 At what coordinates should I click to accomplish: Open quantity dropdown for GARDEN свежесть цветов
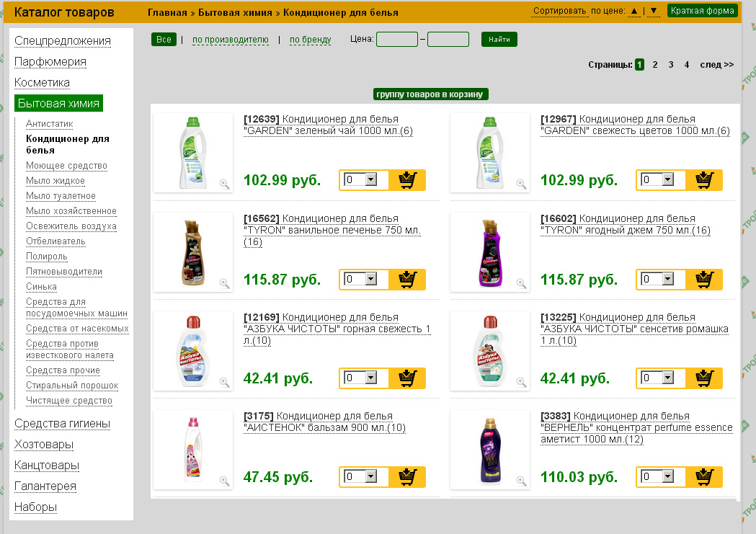pyautogui.click(x=667, y=180)
